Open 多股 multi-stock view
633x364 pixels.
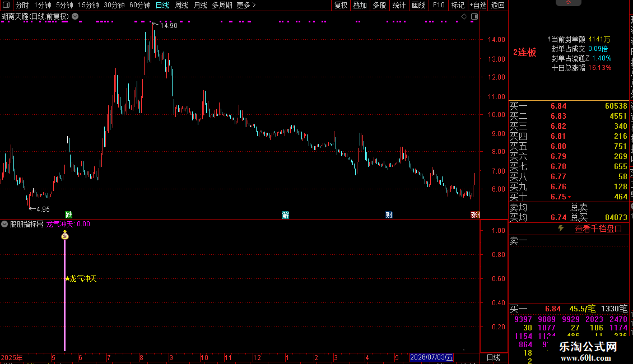click(379, 5)
